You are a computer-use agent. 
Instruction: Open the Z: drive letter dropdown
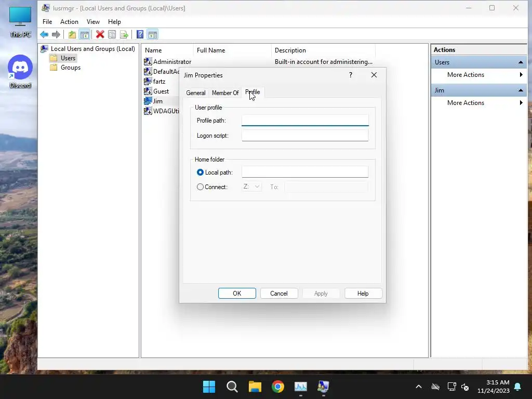pos(251,187)
